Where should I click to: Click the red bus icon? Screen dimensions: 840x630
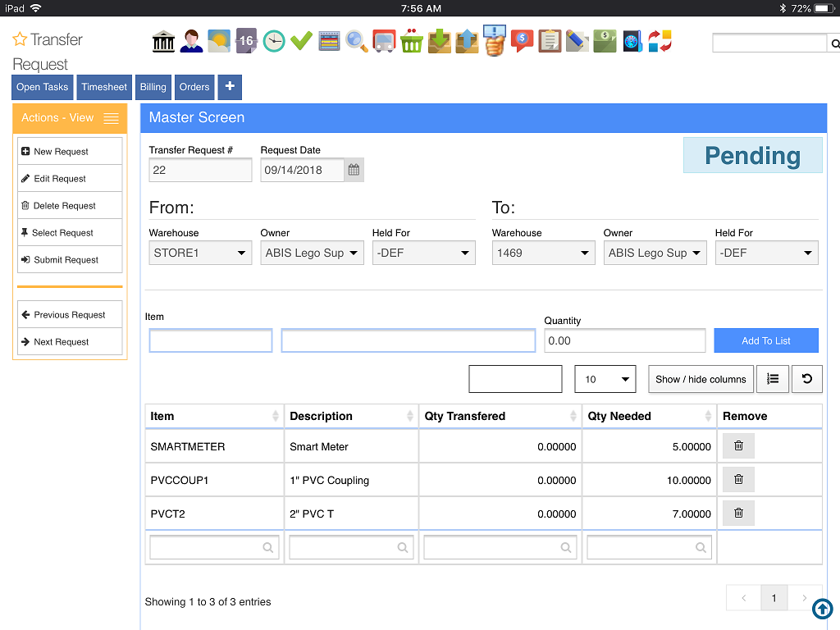pos(384,40)
